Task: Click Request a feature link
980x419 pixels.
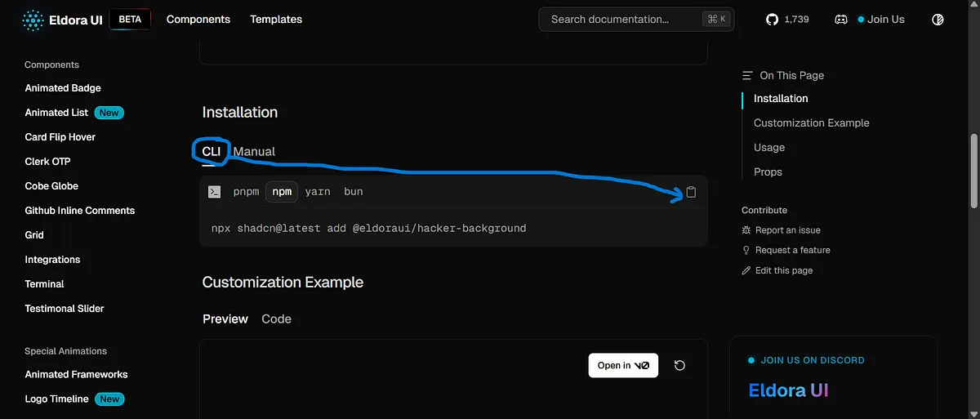Action: click(x=793, y=250)
